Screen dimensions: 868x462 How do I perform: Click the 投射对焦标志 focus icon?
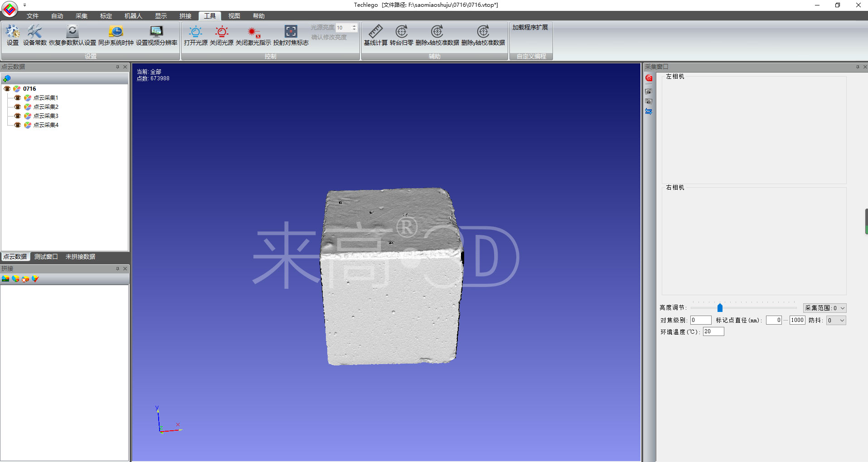(291, 32)
